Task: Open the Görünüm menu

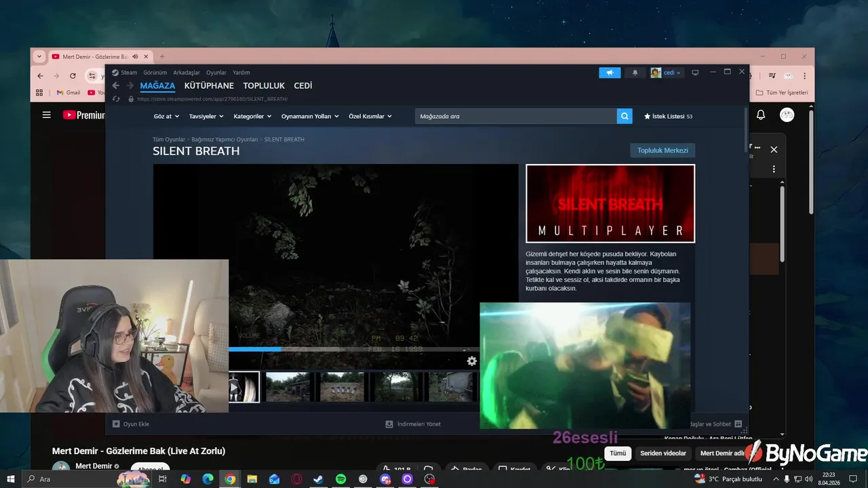Action: point(155,73)
